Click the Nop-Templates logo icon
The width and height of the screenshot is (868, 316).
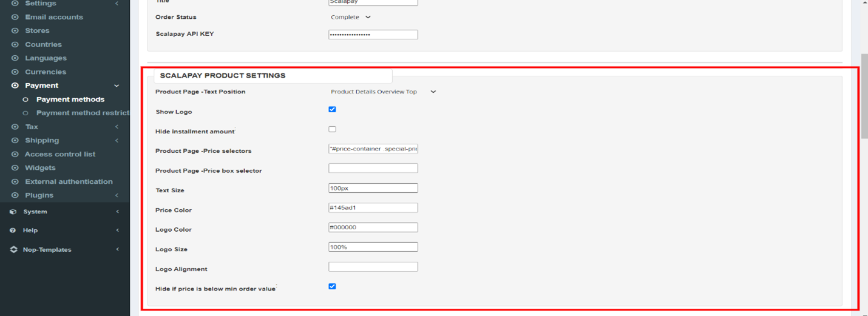coord(13,249)
